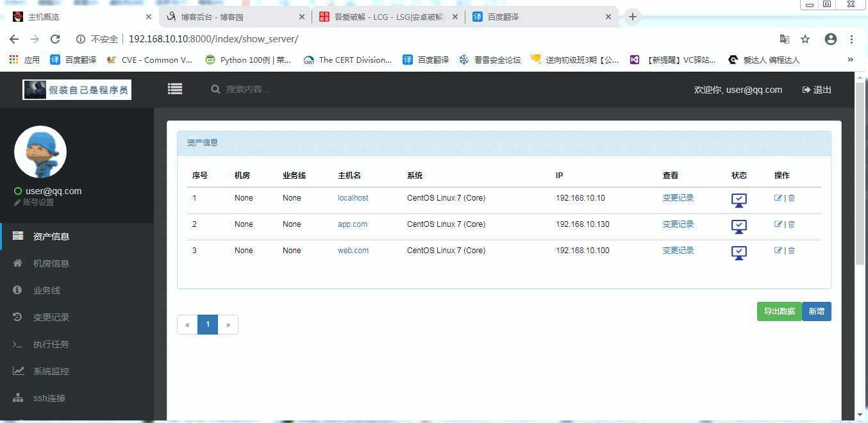
Task: Go to previous page with «
Action: [x=187, y=325]
